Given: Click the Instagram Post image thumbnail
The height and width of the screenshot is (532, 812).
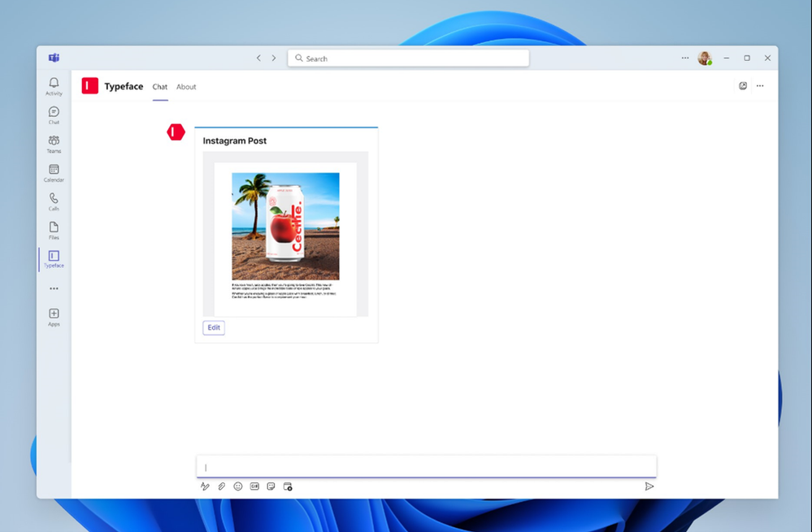Looking at the screenshot, I should click(x=285, y=227).
